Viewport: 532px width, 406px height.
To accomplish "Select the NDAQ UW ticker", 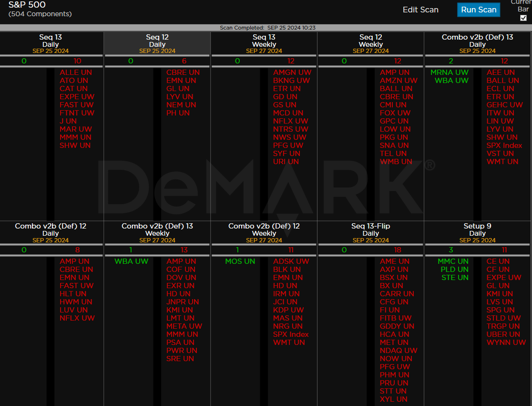I will point(399,351).
